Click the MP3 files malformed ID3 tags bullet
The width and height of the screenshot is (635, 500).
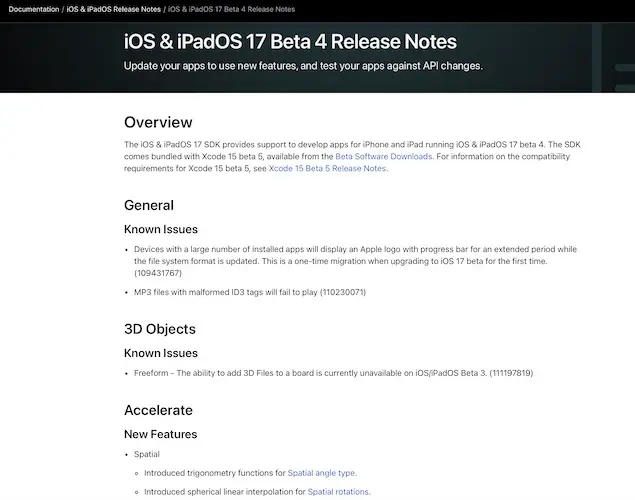point(250,292)
